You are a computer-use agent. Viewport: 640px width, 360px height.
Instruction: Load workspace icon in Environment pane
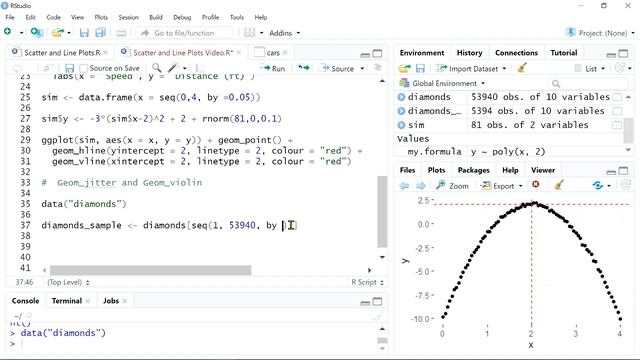404,68
